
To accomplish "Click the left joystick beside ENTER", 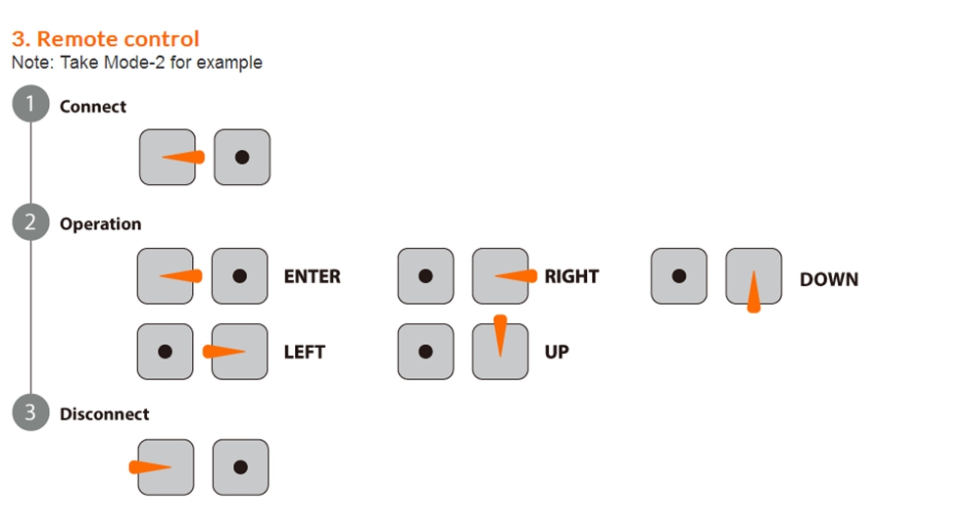I will (166, 275).
